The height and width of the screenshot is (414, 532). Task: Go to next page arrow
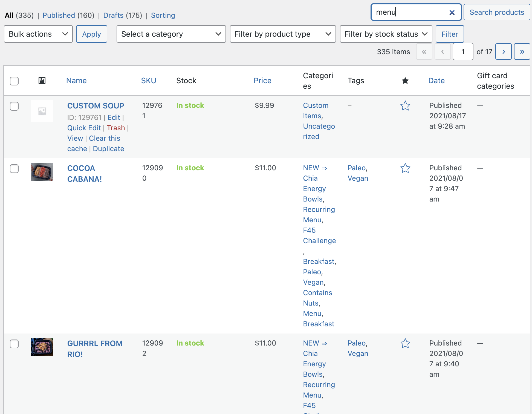click(x=504, y=52)
